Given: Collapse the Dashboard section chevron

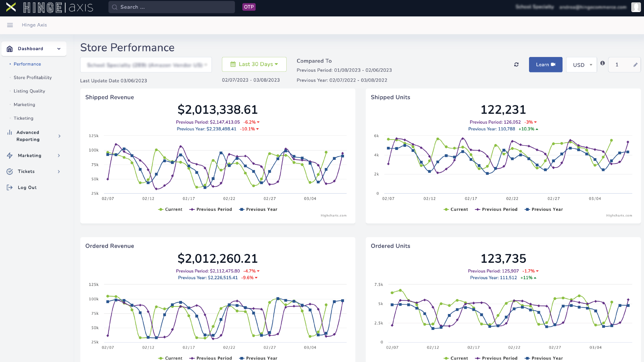Looking at the screenshot, I should (59, 48).
